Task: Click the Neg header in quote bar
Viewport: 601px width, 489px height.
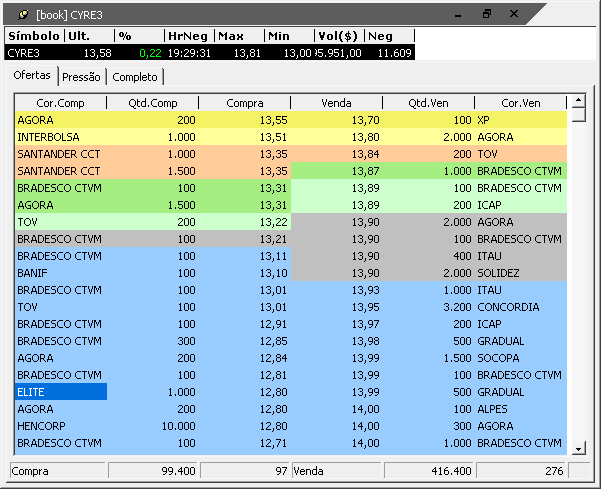Action: (389, 36)
